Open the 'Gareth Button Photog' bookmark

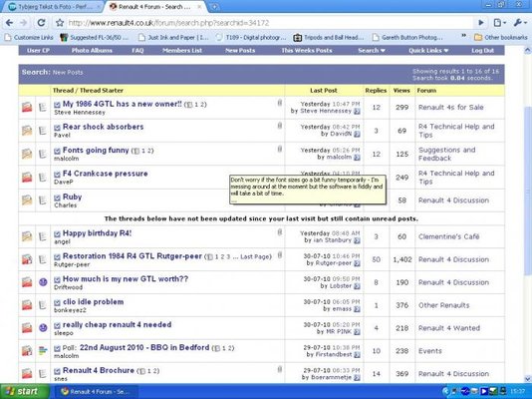point(407,37)
